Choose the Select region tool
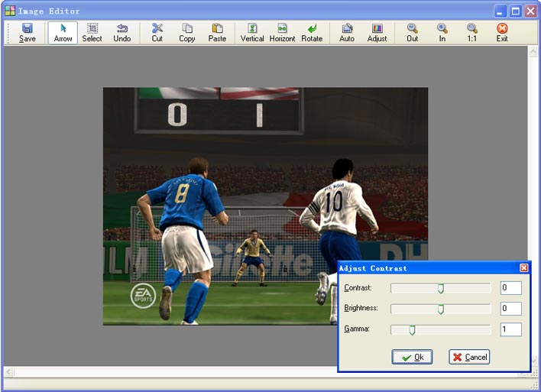 point(92,33)
